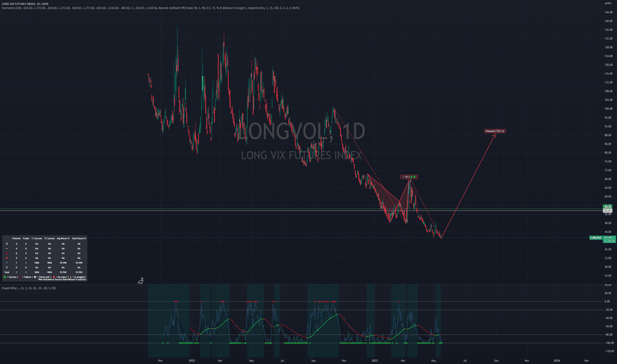This screenshot has width=617, height=364.
Task: Select the completed harmonic pattern label above the March peak
Action: (409, 177)
